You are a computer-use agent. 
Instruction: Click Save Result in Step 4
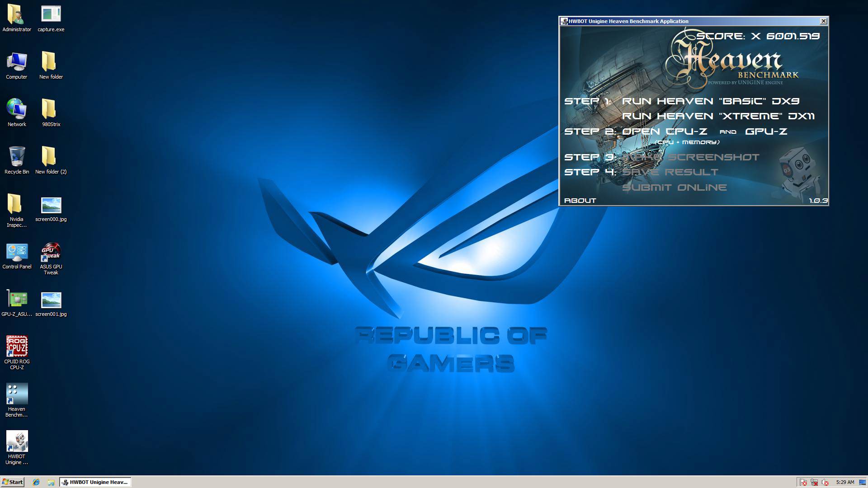pyautogui.click(x=670, y=172)
